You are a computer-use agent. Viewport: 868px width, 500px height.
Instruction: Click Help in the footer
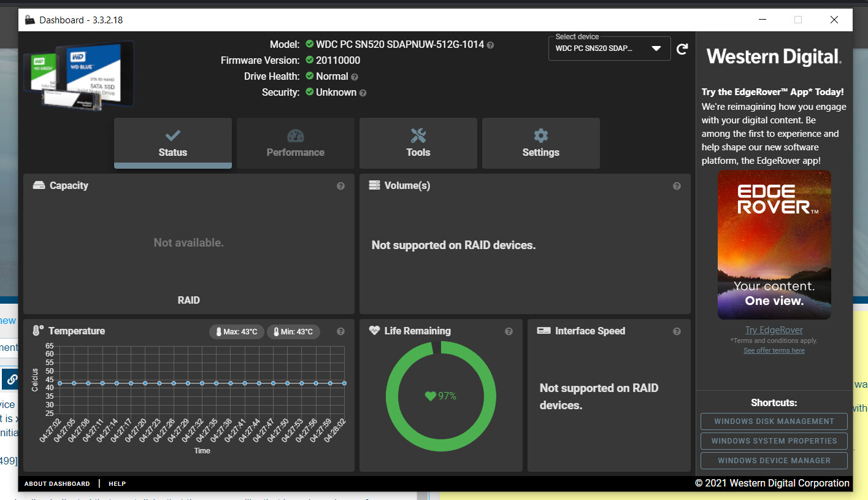click(x=117, y=484)
